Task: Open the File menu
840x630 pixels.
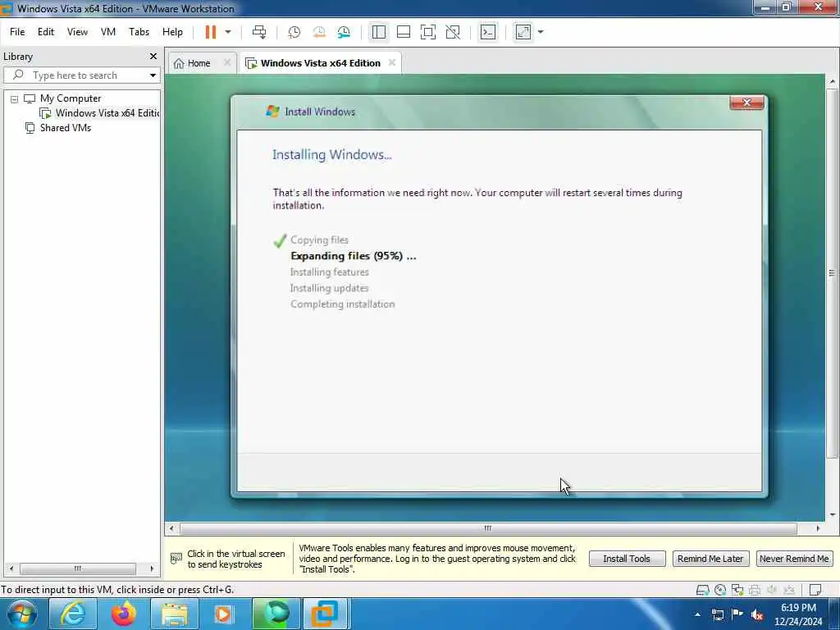Action: 17,32
